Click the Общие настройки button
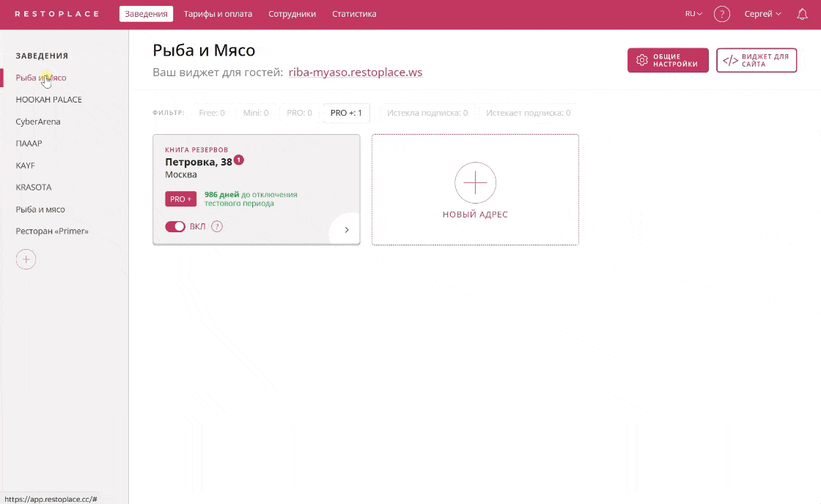This screenshot has width=821, height=504. pos(668,60)
